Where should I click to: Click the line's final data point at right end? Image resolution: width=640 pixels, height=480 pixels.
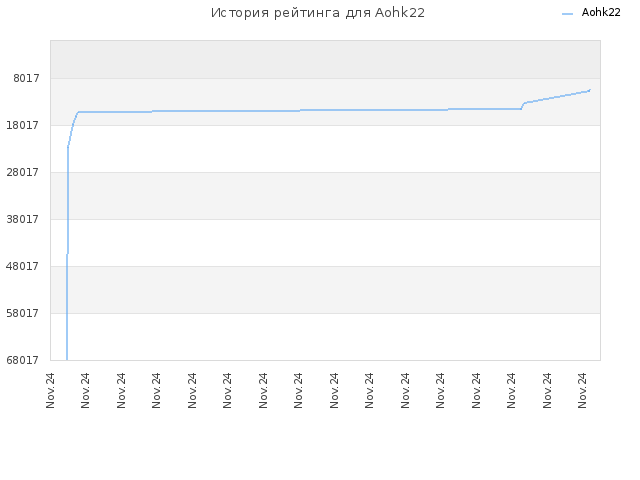coord(590,90)
